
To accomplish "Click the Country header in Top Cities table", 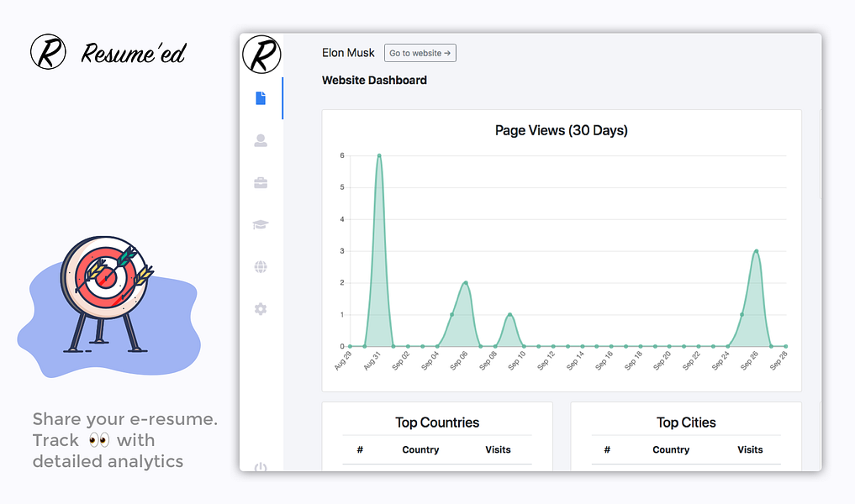I will [x=671, y=449].
